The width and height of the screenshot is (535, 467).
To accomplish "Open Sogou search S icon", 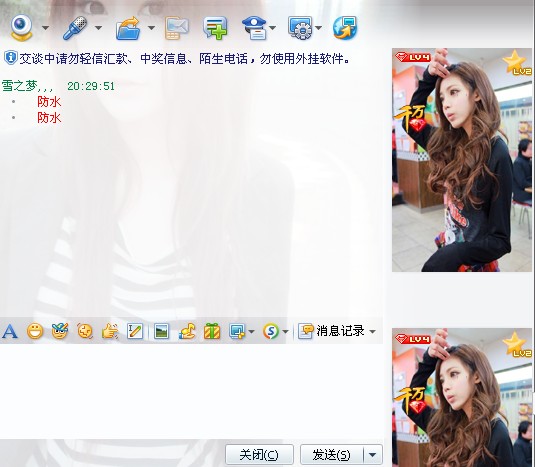I will tap(271, 331).
